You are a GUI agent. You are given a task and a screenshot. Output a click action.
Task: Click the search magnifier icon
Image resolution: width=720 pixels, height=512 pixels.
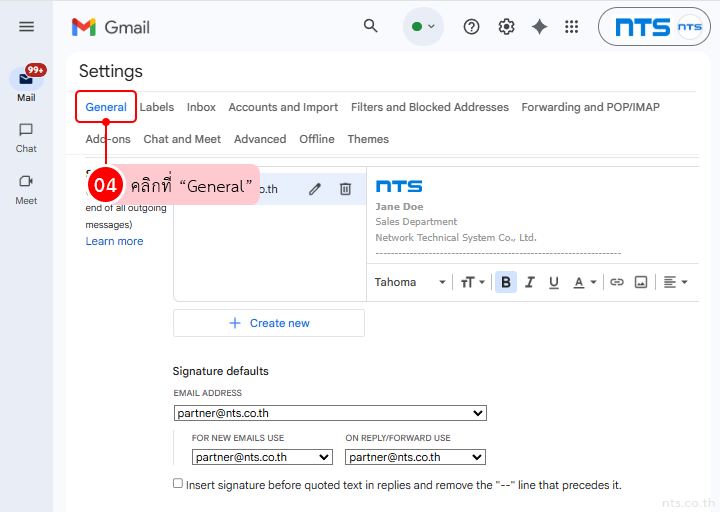click(371, 26)
